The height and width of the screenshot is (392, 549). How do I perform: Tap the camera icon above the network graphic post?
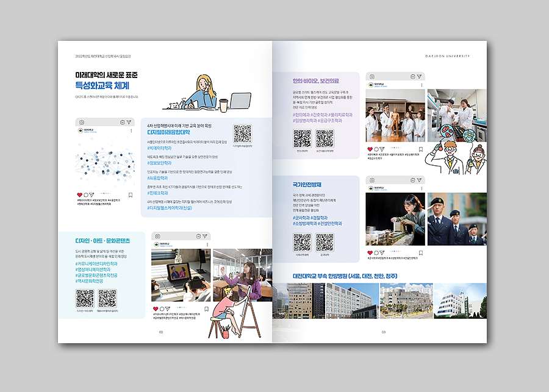click(x=82, y=122)
